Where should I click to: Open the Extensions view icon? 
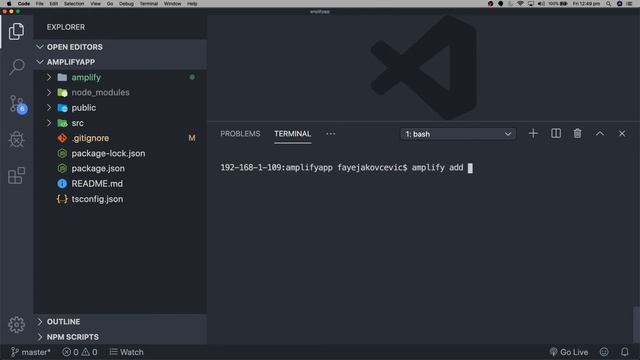[17, 176]
